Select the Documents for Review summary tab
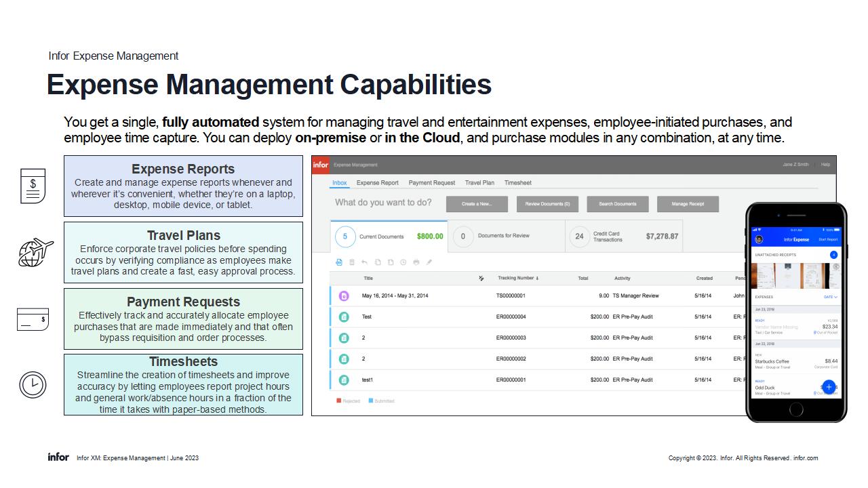The height and width of the screenshot is (488, 868). point(507,237)
